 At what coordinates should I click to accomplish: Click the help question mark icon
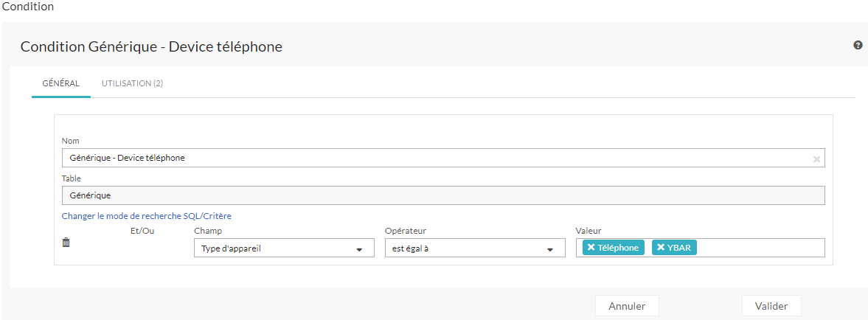click(x=858, y=45)
